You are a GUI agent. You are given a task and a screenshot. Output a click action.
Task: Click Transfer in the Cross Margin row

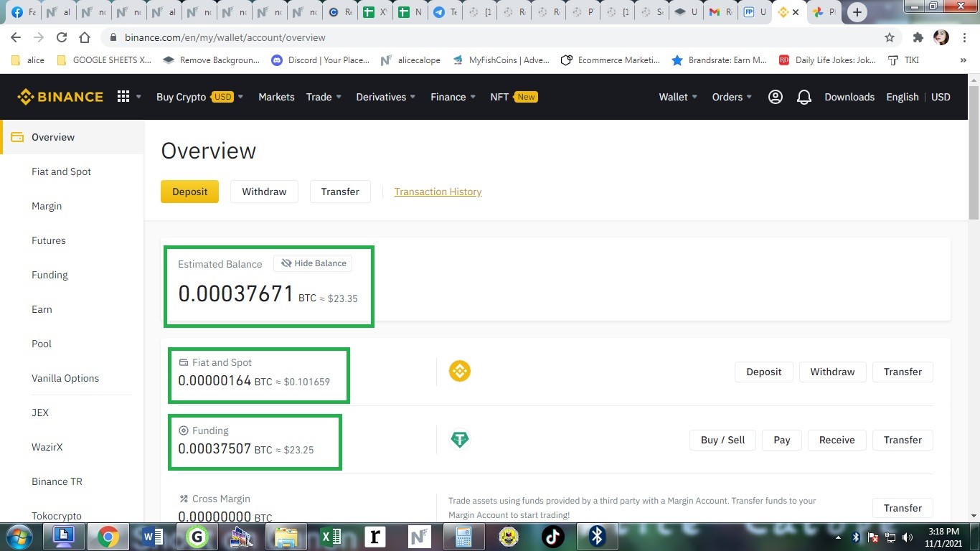pyautogui.click(x=903, y=508)
